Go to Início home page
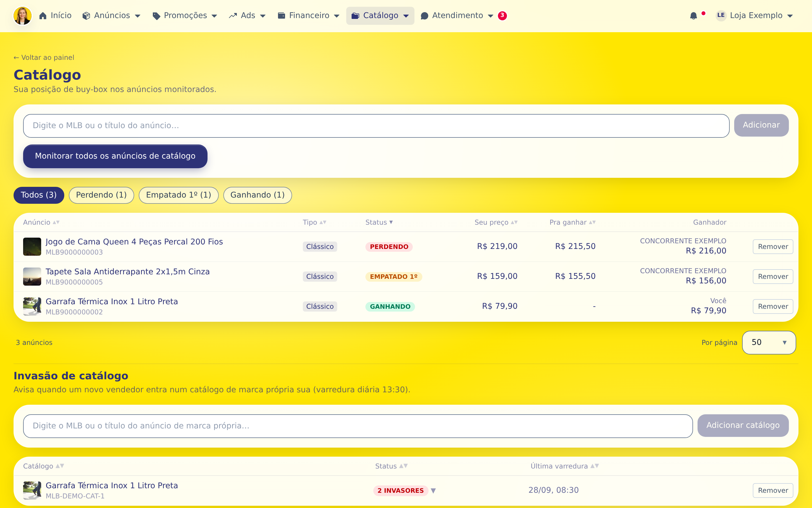The height and width of the screenshot is (508, 812). click(55, 16)
